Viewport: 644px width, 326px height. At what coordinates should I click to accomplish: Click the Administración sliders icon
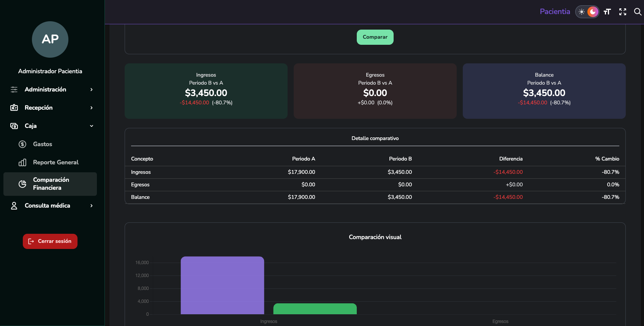tap(14, 90)
